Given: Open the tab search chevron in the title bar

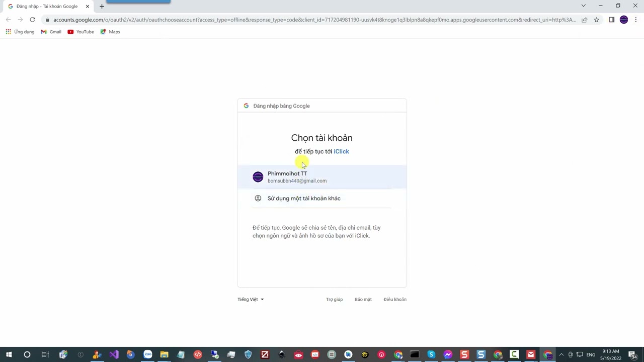Looking at the screenshot, I should pos(584,6).
